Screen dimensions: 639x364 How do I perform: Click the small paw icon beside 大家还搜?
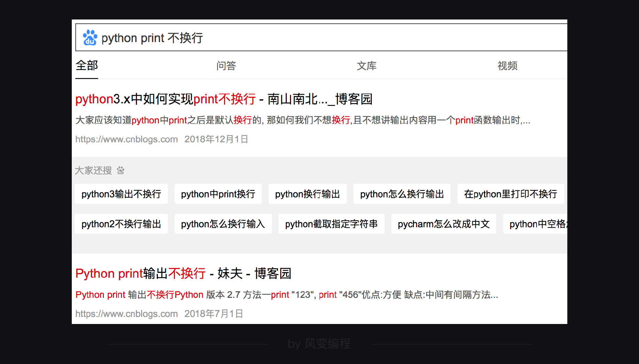click(121, 171)
